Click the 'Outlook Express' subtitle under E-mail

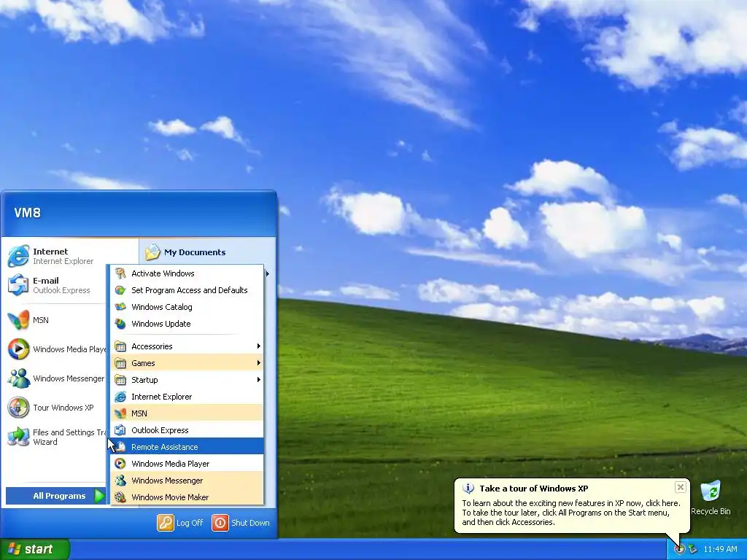[x=61, y=290]
